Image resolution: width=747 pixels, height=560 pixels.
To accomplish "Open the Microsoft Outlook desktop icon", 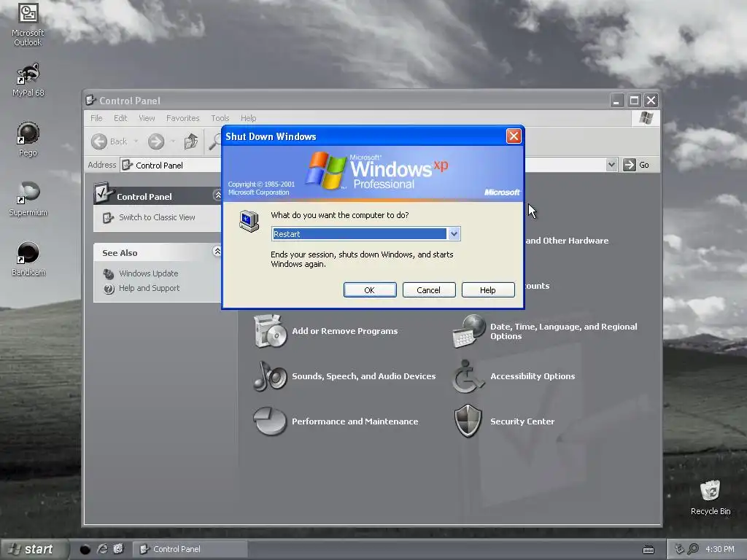I will tap(28, 25).
